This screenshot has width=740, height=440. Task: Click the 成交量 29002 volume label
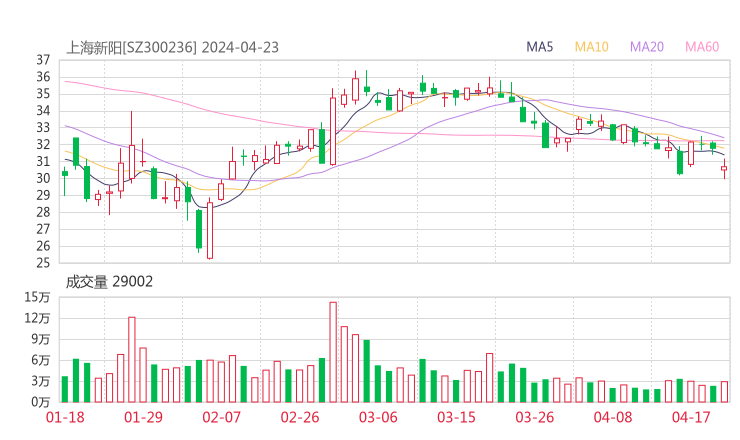109,282
